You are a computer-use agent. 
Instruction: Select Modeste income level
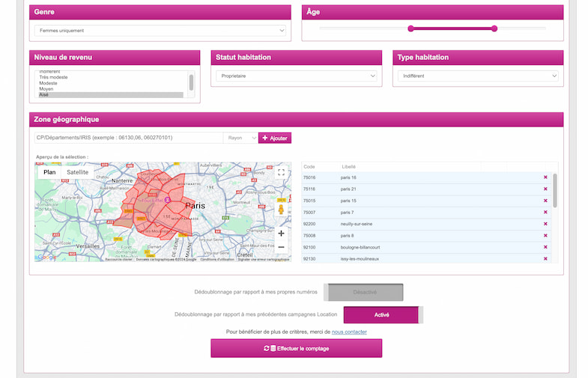tap(111, 83)
